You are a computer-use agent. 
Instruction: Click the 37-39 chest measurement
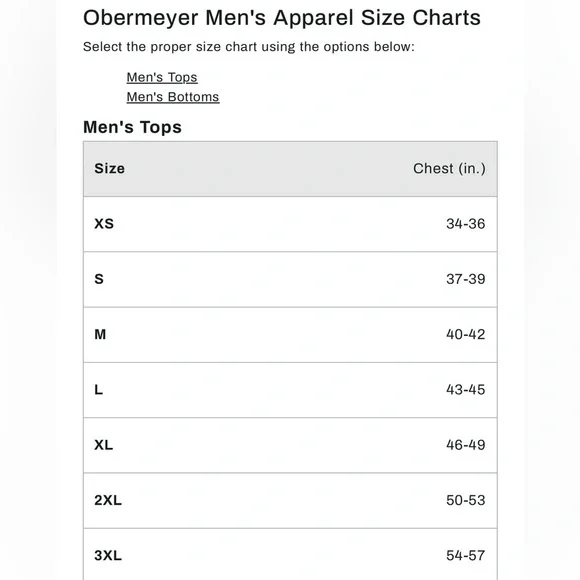click(x=465, y=279)
